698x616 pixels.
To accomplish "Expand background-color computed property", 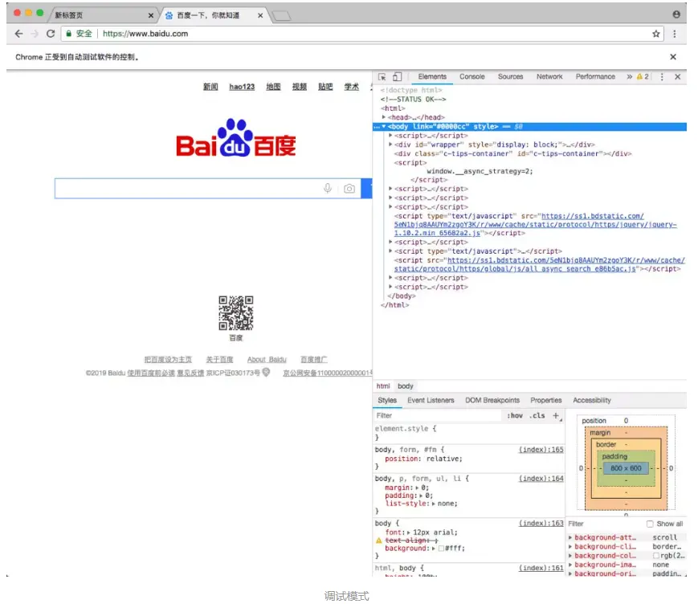I will pos(569,556).
